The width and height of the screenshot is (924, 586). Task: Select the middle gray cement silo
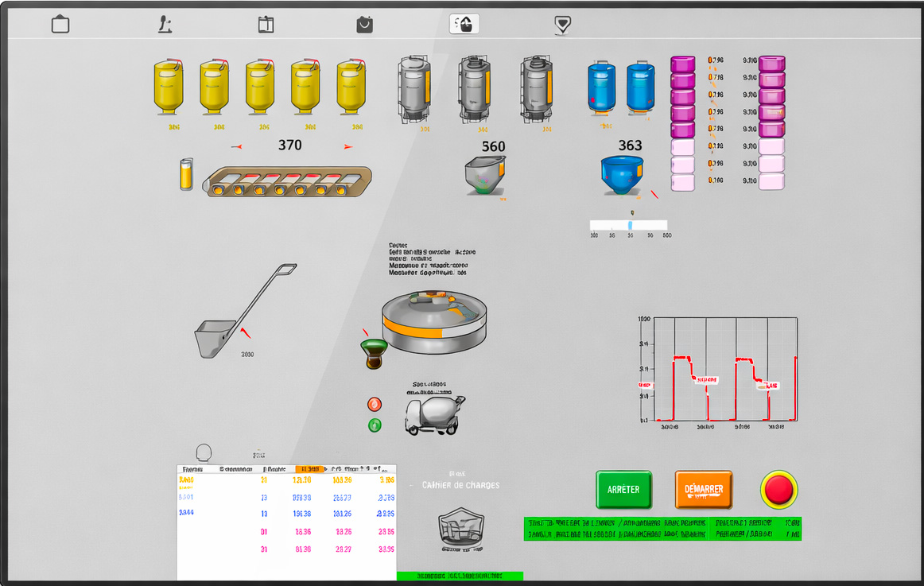coord(475,87)
